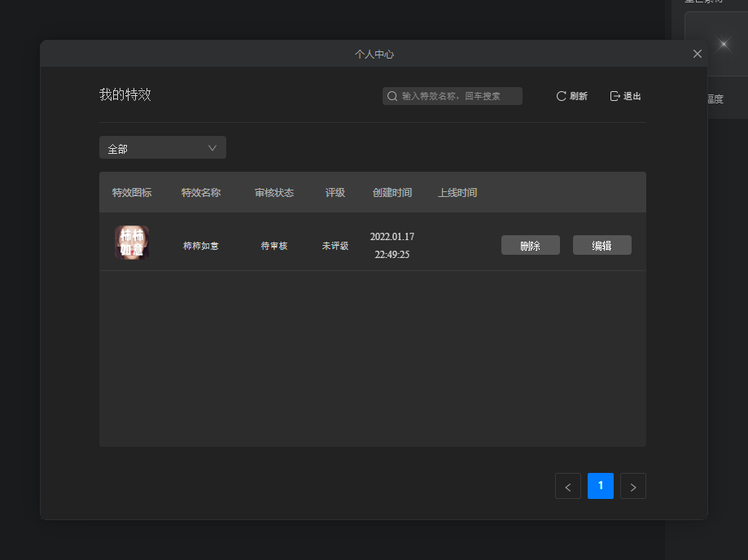Go to the next page with the right arrow
The width and height of the screenshot is (748, 560).
tap(633, 486)
